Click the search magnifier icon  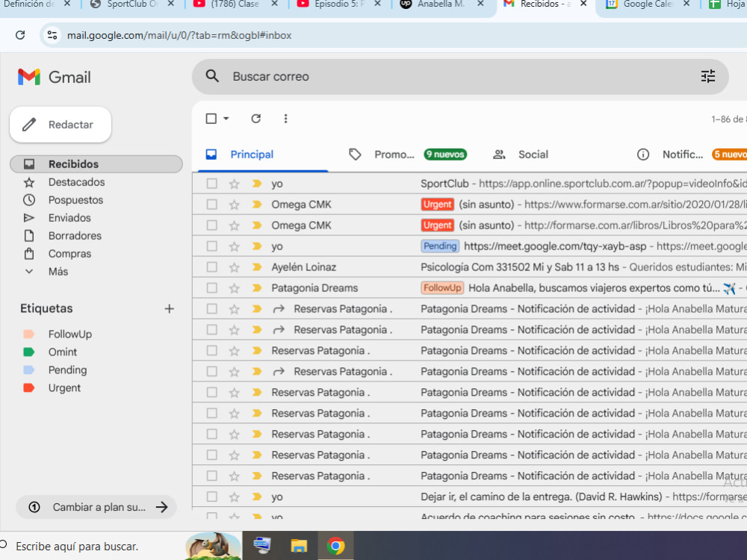tap(212, 76)
